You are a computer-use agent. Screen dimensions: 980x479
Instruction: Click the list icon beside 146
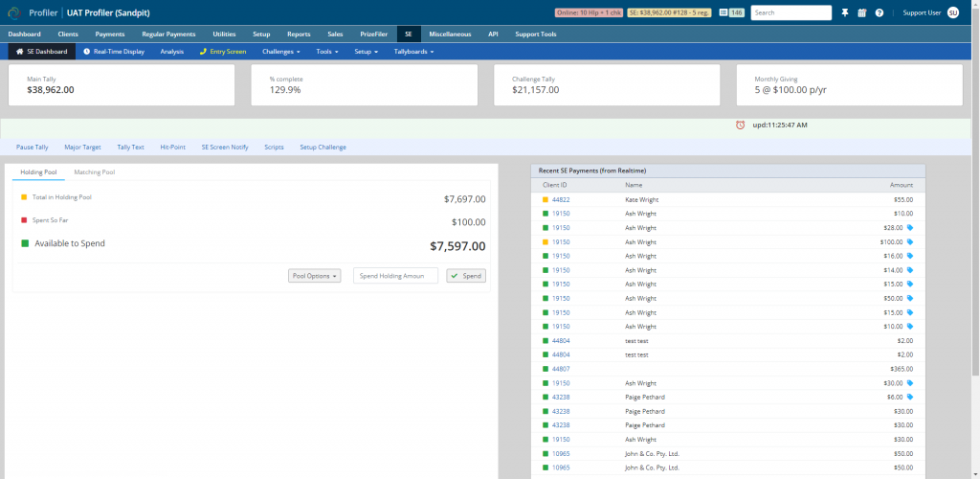coord(724,12)
